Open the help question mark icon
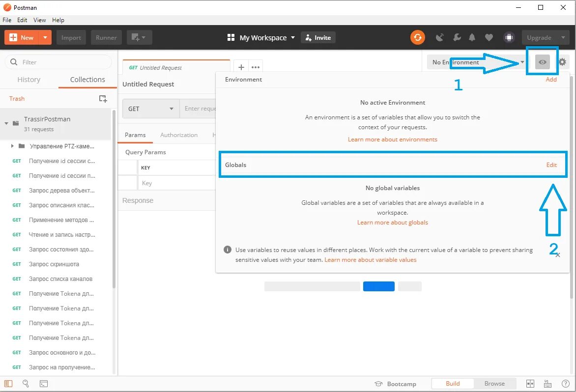The image size is (576, 392). click(566, 384)
